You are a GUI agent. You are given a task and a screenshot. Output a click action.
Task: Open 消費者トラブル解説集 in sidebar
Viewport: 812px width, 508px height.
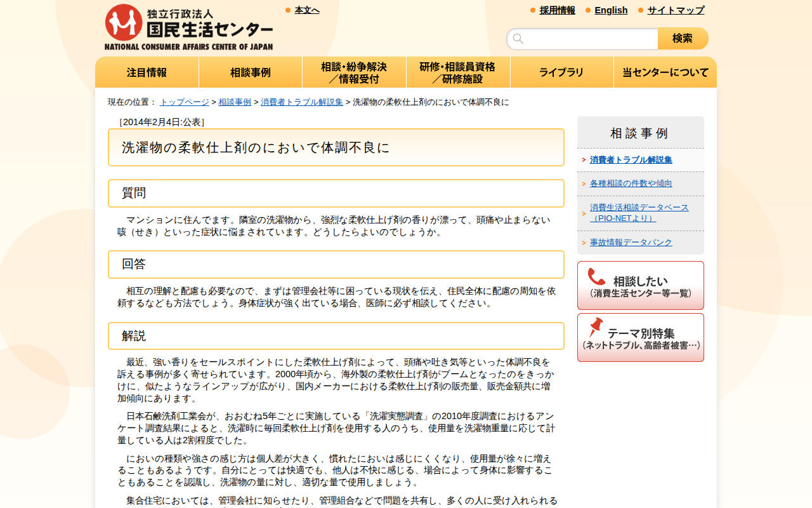coord(631,160)
